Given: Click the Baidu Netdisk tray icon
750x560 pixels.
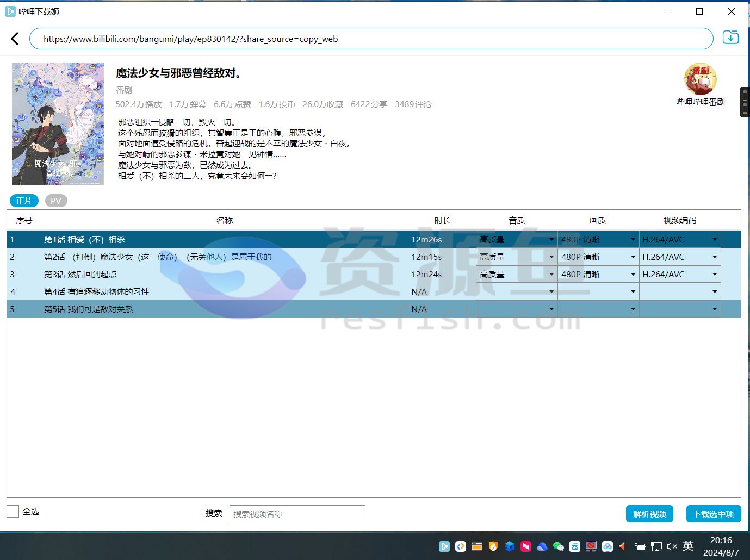Looking at the screenshot, I should tap(608, 546).
